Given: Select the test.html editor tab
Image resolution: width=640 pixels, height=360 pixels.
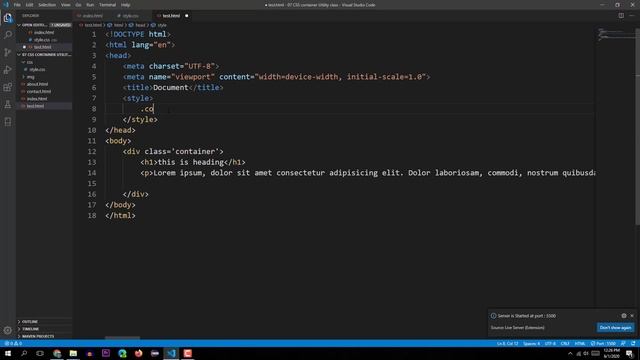Looking at the screenshot, I should [x=171, y=16].
